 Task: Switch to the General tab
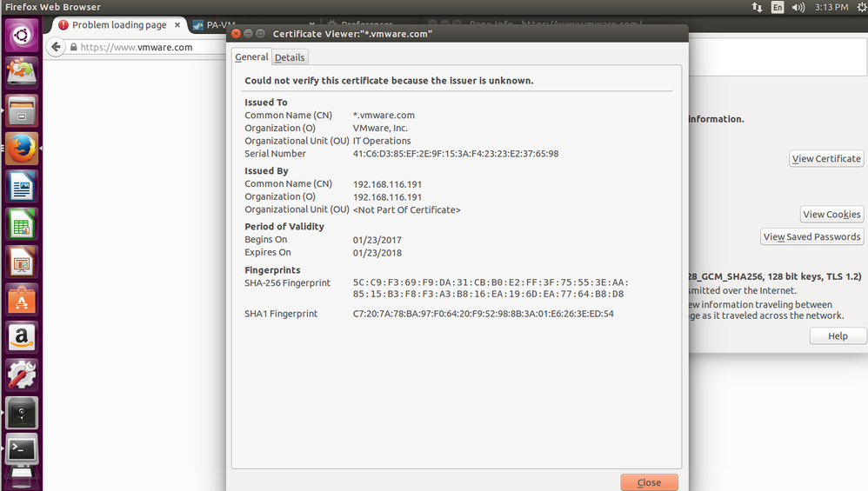click(x=251, y=57)
